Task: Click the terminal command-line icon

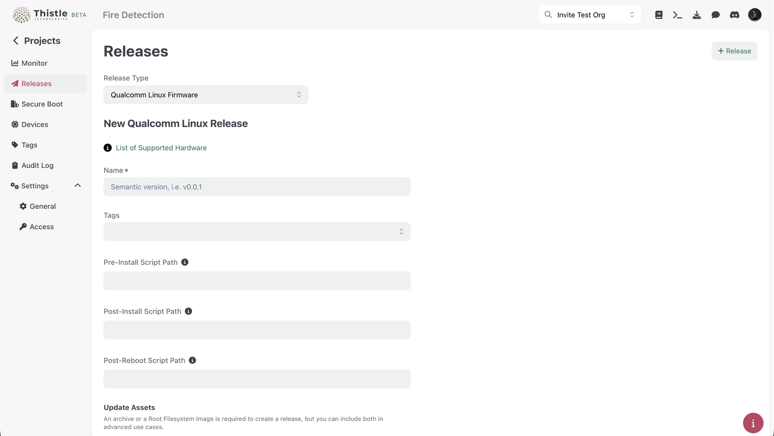Action: point(677,15)
